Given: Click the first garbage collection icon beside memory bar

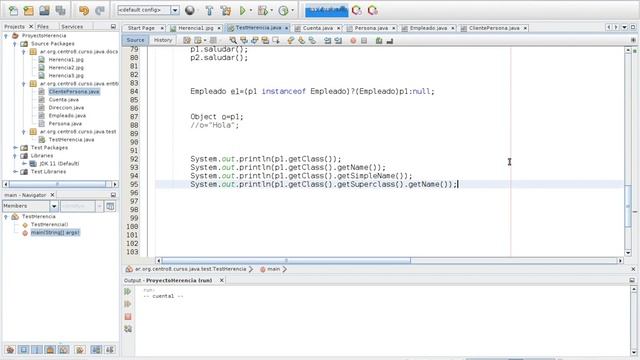Looking at the screenshot, I should (x=357, y=11).
